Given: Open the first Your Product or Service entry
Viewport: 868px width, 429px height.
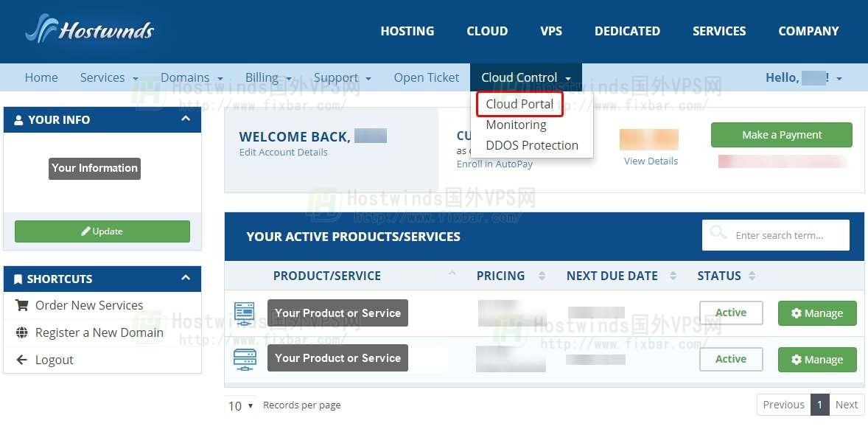Looking at the screenshot, I should [337, 313].
